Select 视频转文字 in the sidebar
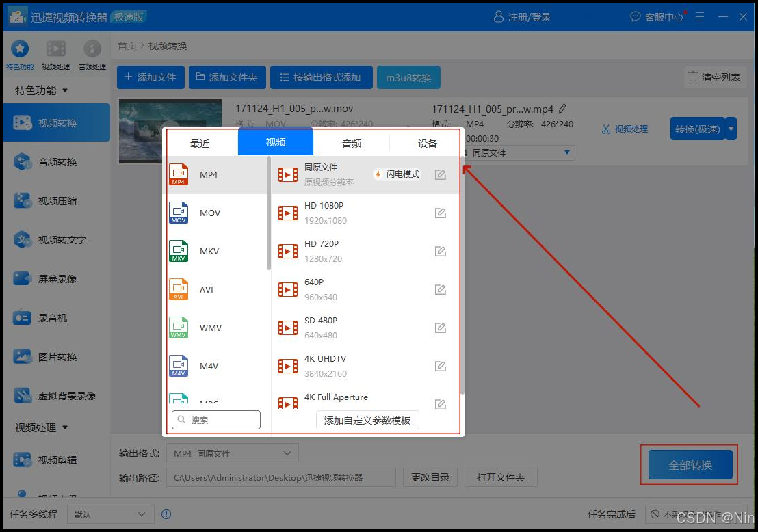Image resolution: width=758 pixels, height=532 pixels. (57, 240)
